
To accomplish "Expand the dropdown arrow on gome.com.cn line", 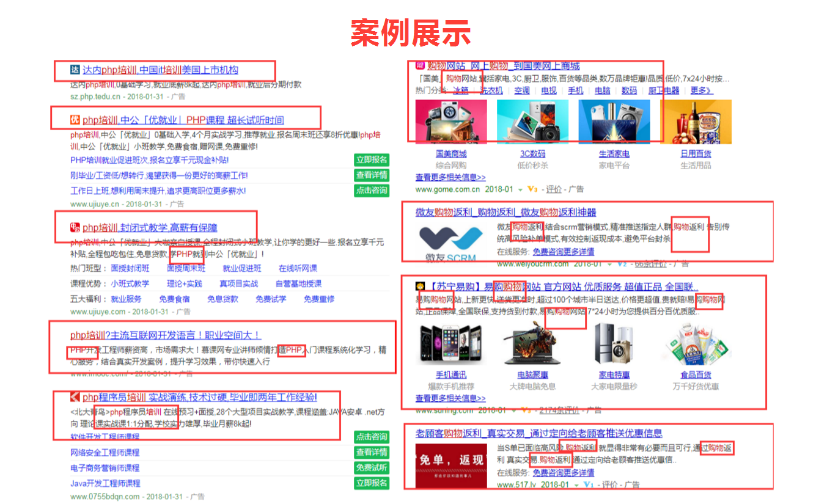I will tap(521, 189).
